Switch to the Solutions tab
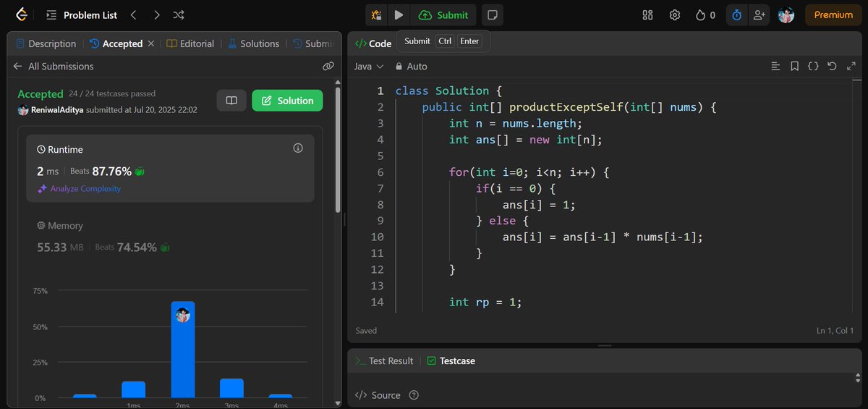Image resolution: width=868 pixels, height=409 pixels. [x=253, y=43]
